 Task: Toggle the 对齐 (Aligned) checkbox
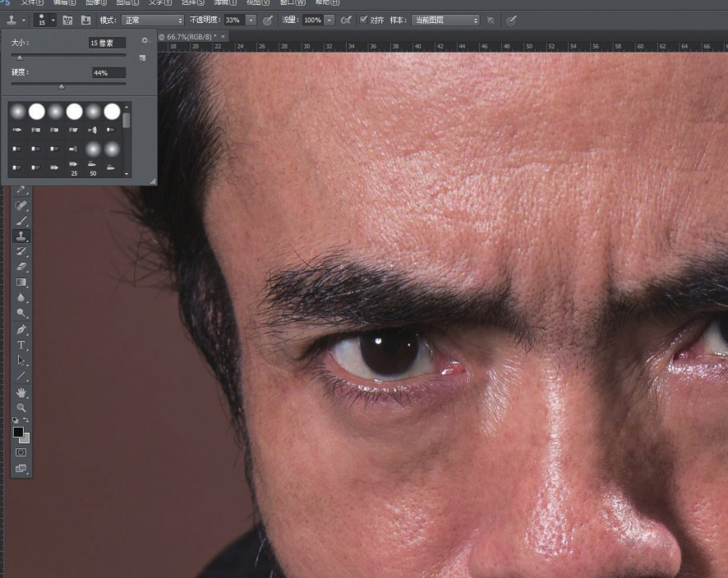(x=364, y=20)
